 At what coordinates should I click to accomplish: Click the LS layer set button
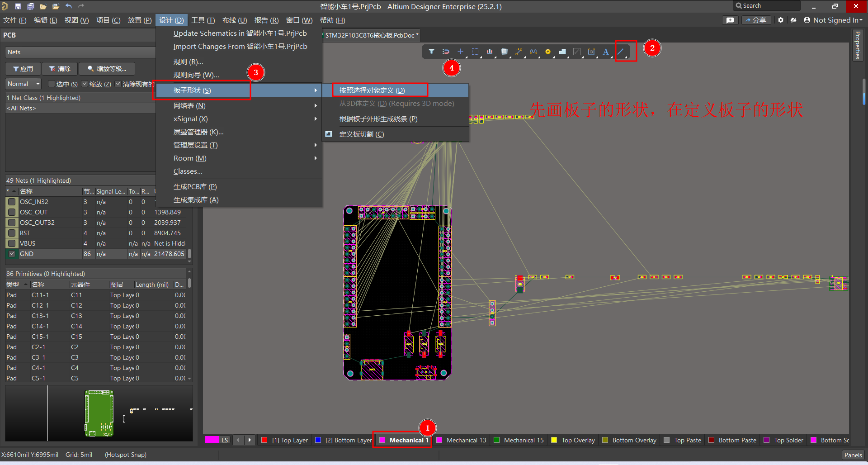(225, 440)
